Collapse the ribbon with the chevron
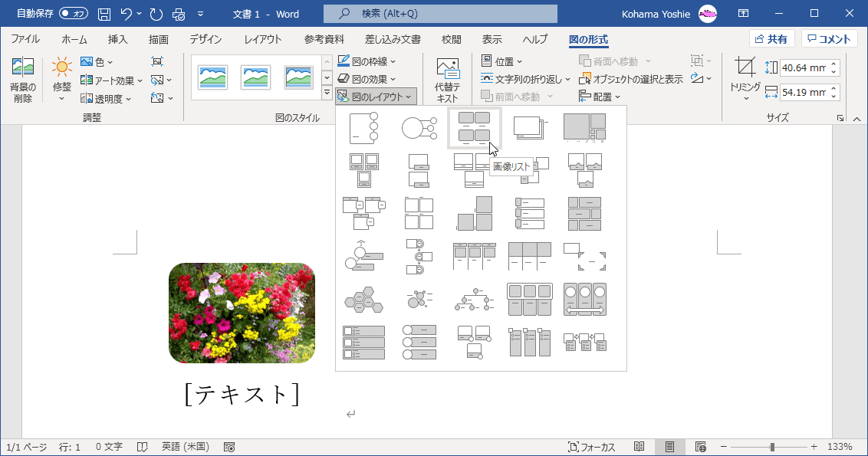Screen dimensions: 868x456 857,119
